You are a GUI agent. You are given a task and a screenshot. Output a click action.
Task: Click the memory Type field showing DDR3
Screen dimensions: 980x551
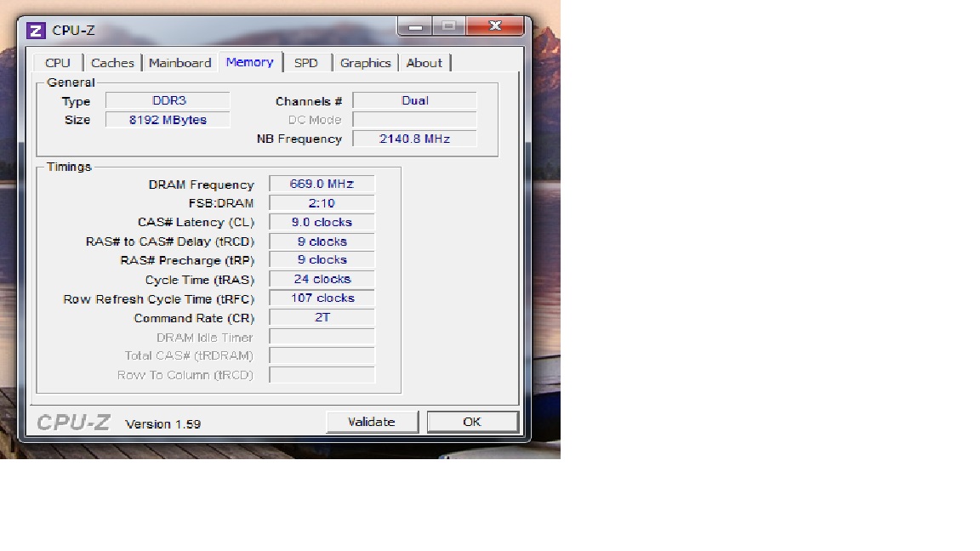pos(168,100)
